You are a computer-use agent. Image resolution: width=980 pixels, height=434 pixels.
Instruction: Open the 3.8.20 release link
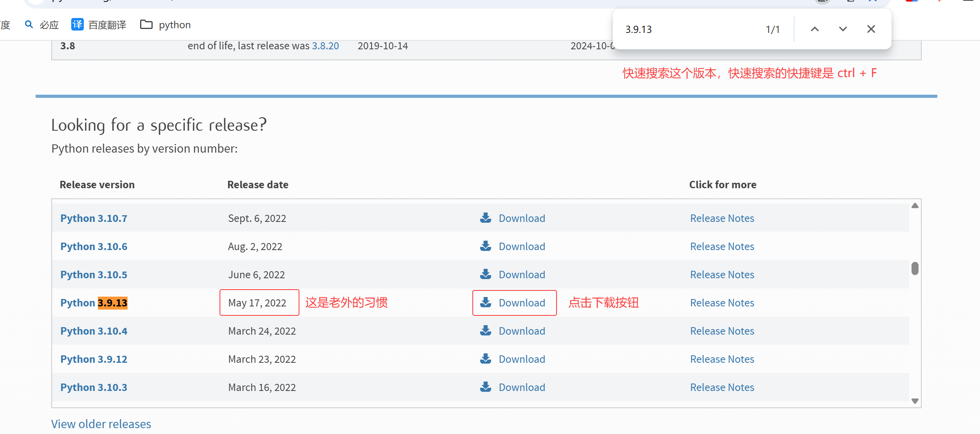click(325, 46)
